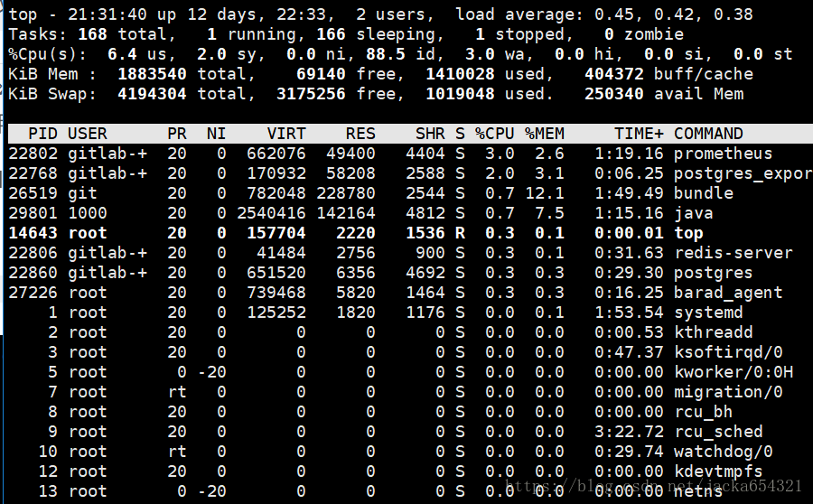Screen dimensions: 813x504
Task: Select the ksoftirqd/0 command name
Action: tap(728, 352)
